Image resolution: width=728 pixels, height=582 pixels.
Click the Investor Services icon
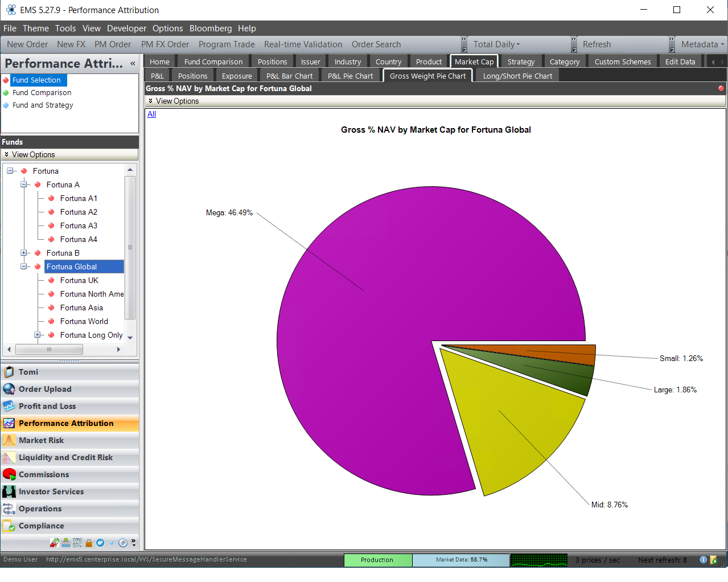[9, 491]
